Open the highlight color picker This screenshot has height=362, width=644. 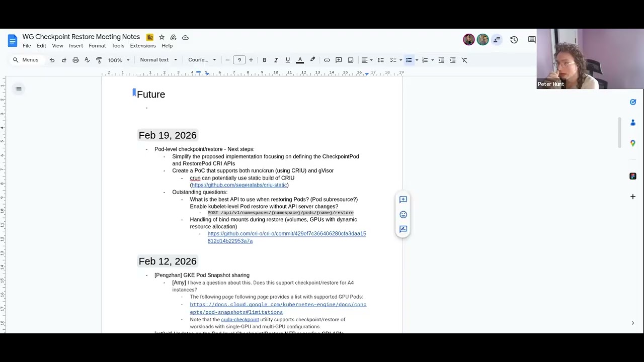click(312, 60)
